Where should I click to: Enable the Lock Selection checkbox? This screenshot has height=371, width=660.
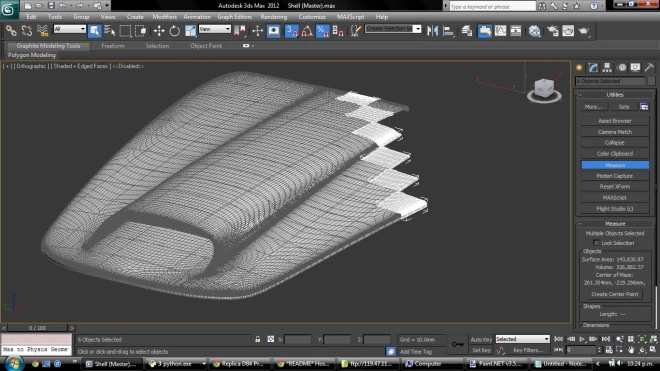pos(596,243)
